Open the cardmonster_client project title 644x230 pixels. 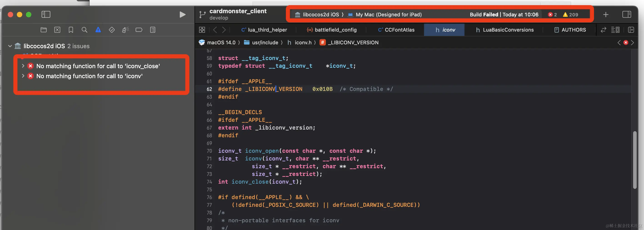pyautogui.click(x=238, y=11)
